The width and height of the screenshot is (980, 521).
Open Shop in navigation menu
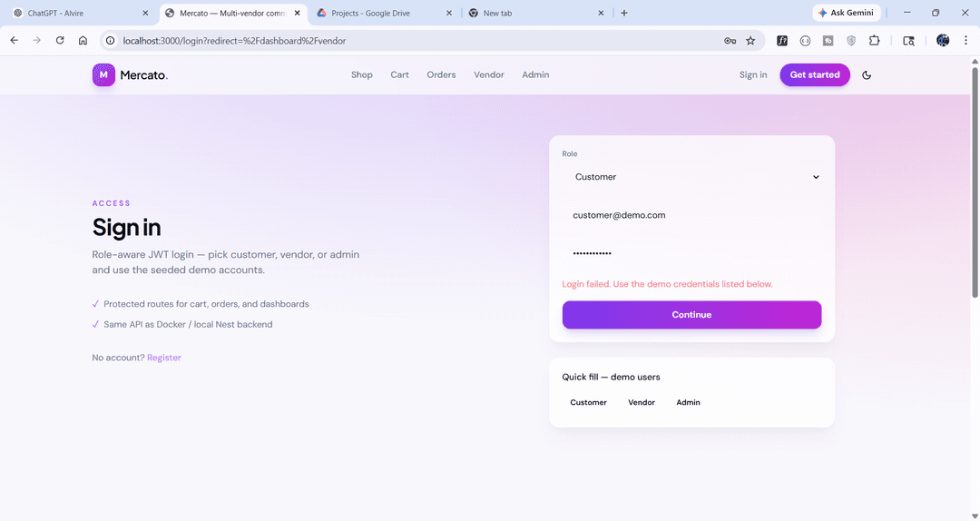point(362,75)
